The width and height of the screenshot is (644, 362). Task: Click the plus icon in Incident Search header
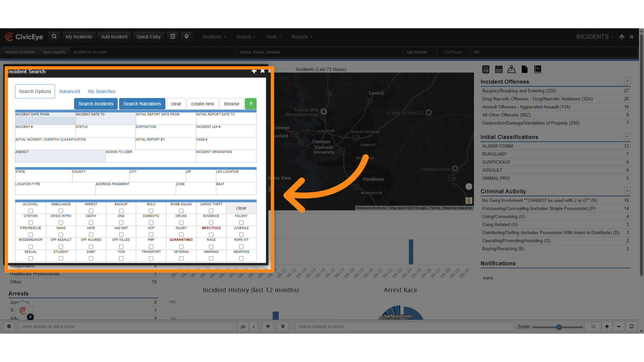click(x=254, y=71)
